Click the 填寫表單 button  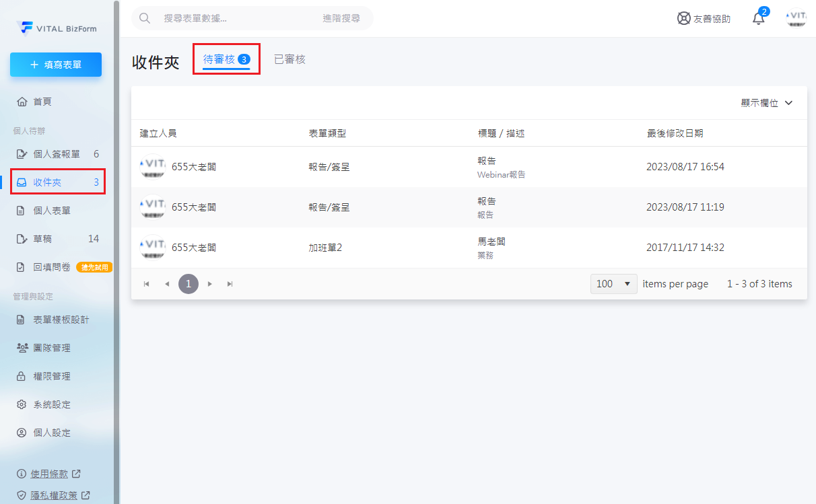coord(56,65)
